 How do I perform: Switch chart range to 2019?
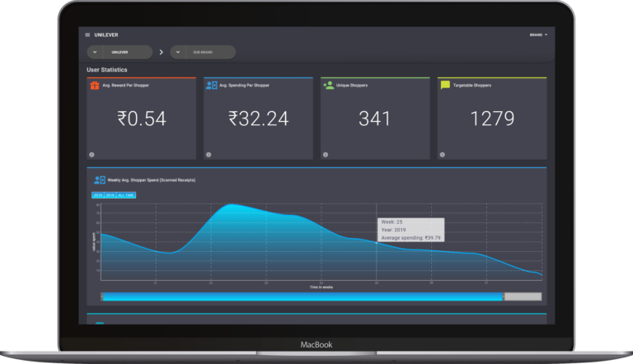(x=110, y=195)
